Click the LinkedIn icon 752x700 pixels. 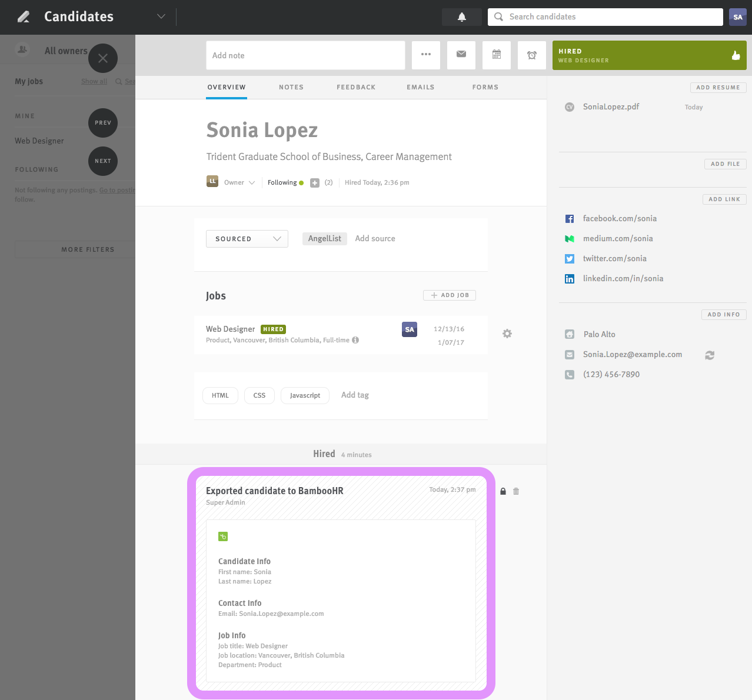pos(570,279)
